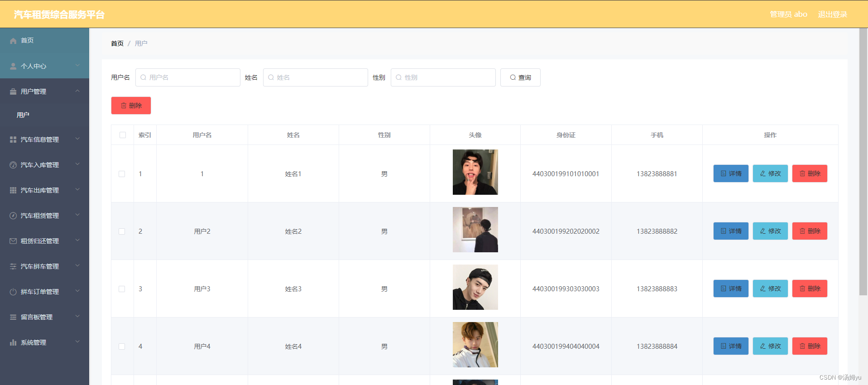Select all rows with header checkbox

click(123, 135)
